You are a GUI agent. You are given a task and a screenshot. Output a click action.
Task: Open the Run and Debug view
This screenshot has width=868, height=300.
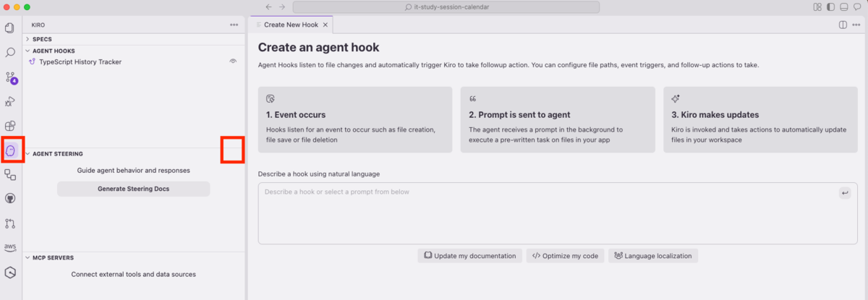coord(10,102)
